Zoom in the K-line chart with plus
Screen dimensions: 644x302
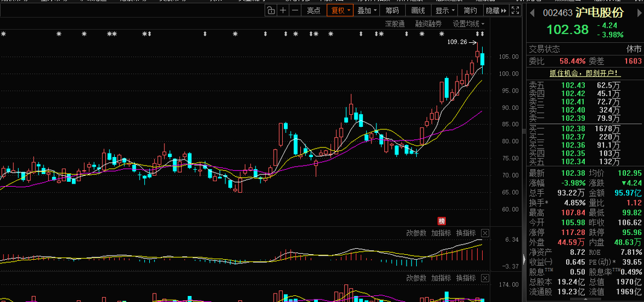click(x=283, y=11)
